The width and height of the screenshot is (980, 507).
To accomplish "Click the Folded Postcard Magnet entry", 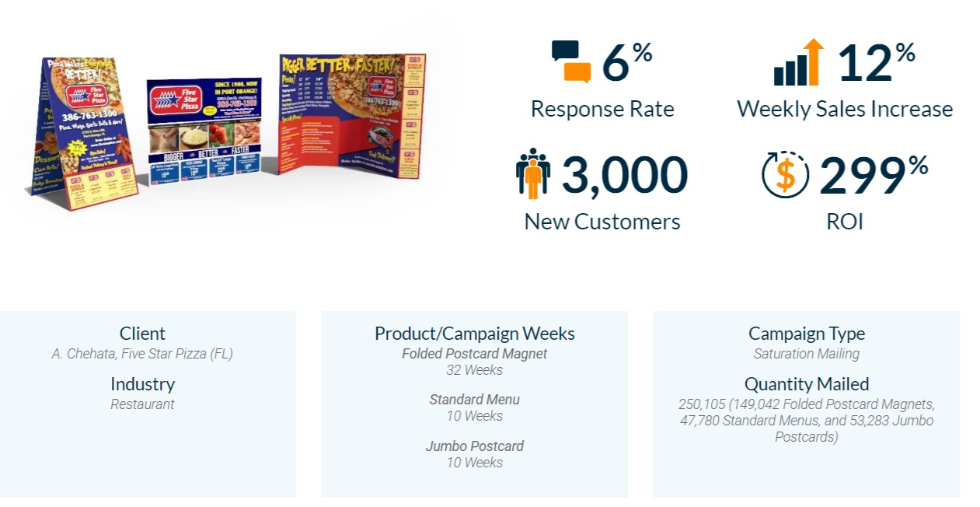I will [475, 354].
